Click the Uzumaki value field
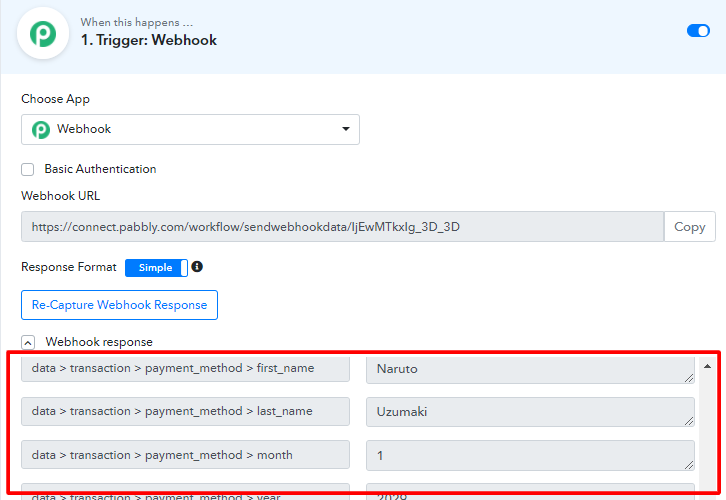 [530, 412]
